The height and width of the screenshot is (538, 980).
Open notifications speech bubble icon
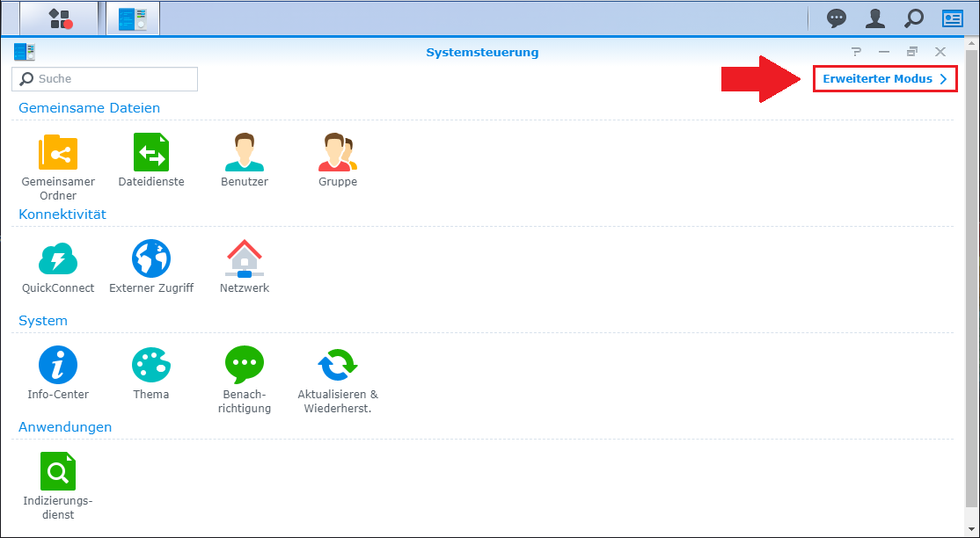click(x=837, y=18)
